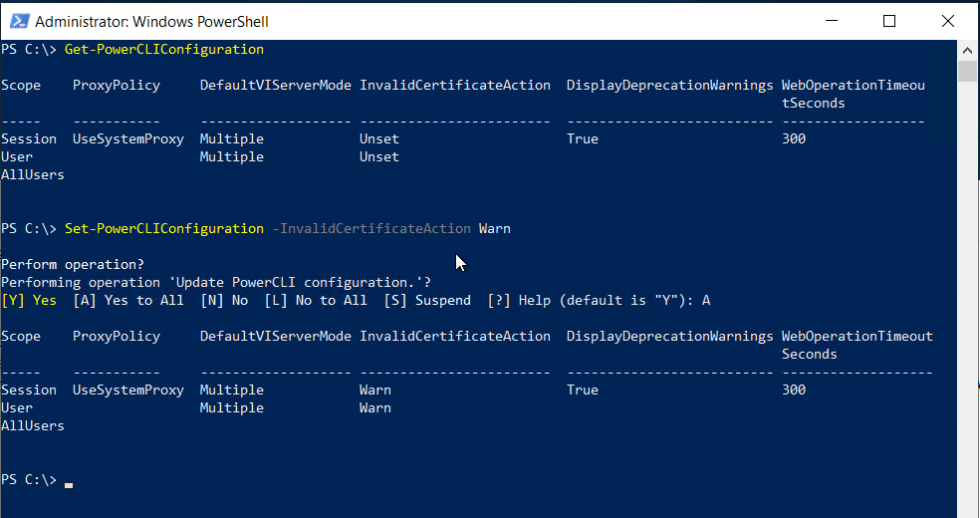The width and height of the screenshot is (980, 518).
Task: Click the empty scrollbar track below thumb
Action: click(967, 299)
